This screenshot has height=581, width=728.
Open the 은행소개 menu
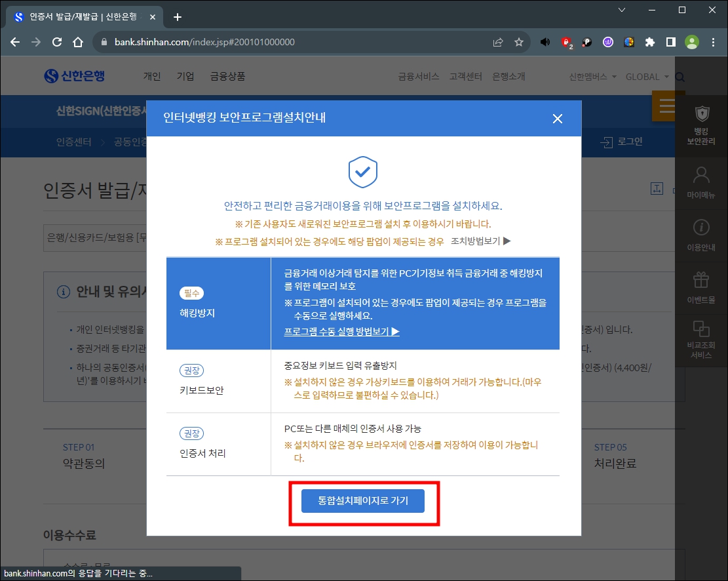[x=508, y=76]
